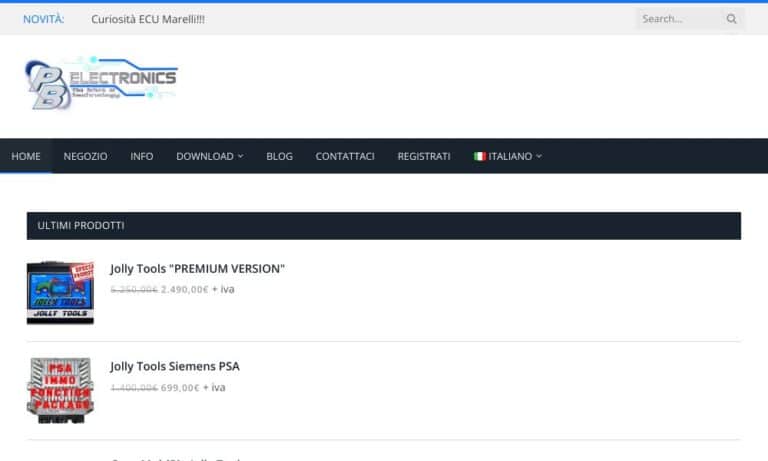Open the Contattaci page
768x461 pixels.
click(x=345, y=156)
